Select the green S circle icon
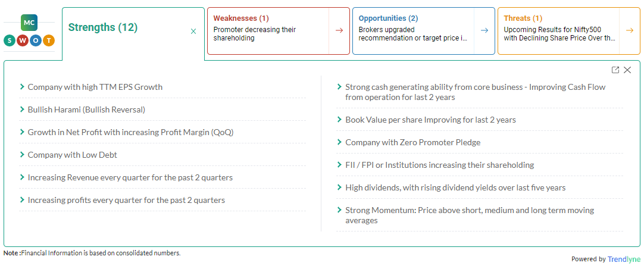Screen dimensions: 644x269 pos(10,40)
